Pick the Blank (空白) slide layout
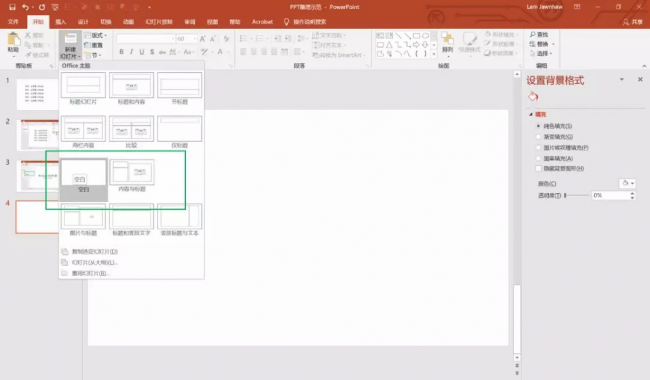Screen dimensions: 650x380 [84, 179]
